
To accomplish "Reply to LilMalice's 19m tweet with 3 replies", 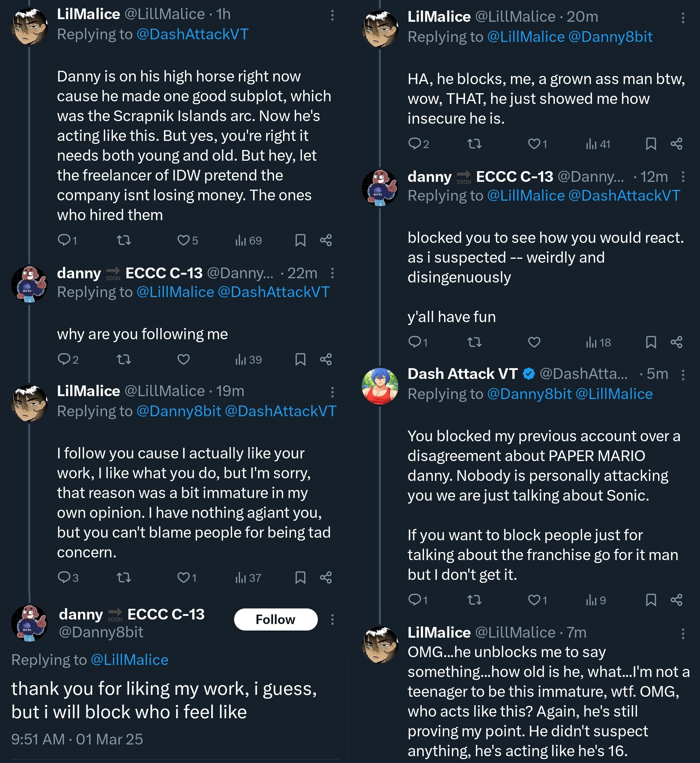I will tap(64, 577).
